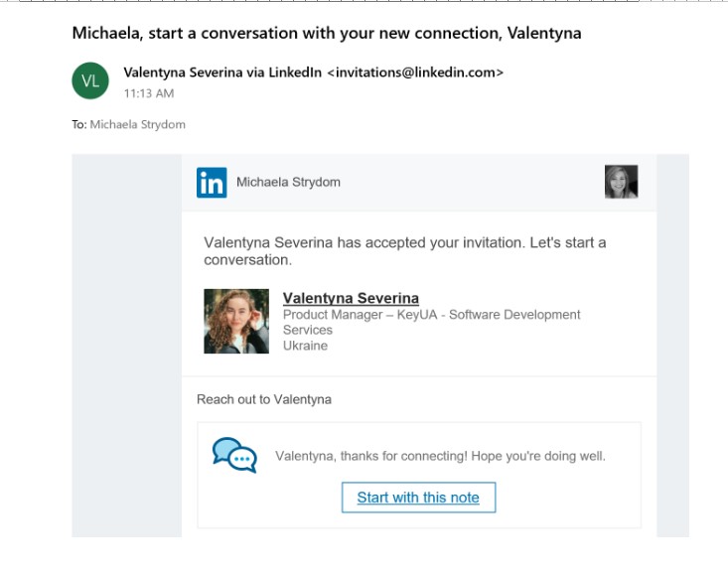Viewport: 728px width, 575px height.
Task: Click the To: label
Action: 79,124
